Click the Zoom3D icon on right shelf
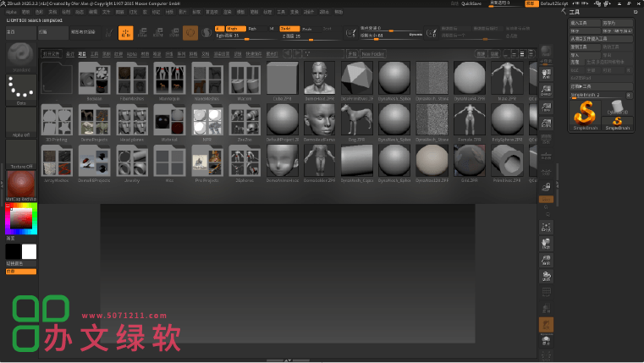Image resolution: width=644 pixels, height=363 pixels. click(546, 260)
